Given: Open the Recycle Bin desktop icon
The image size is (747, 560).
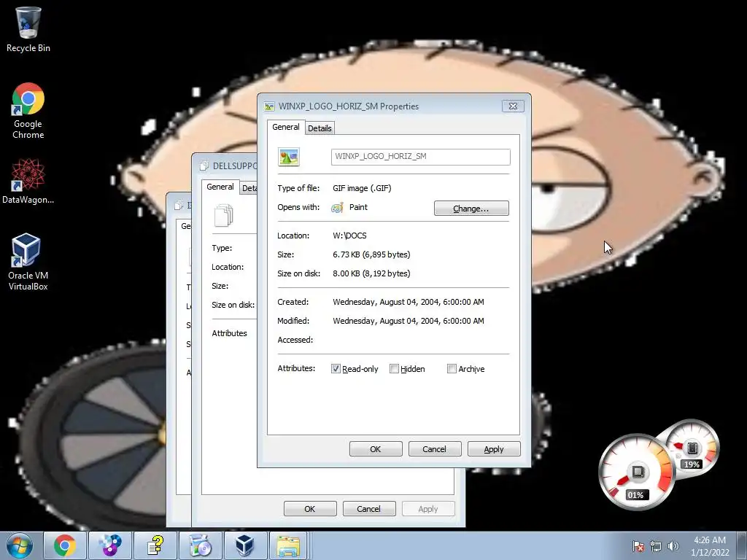Looking at the screenshot, I should click(28, 29).
